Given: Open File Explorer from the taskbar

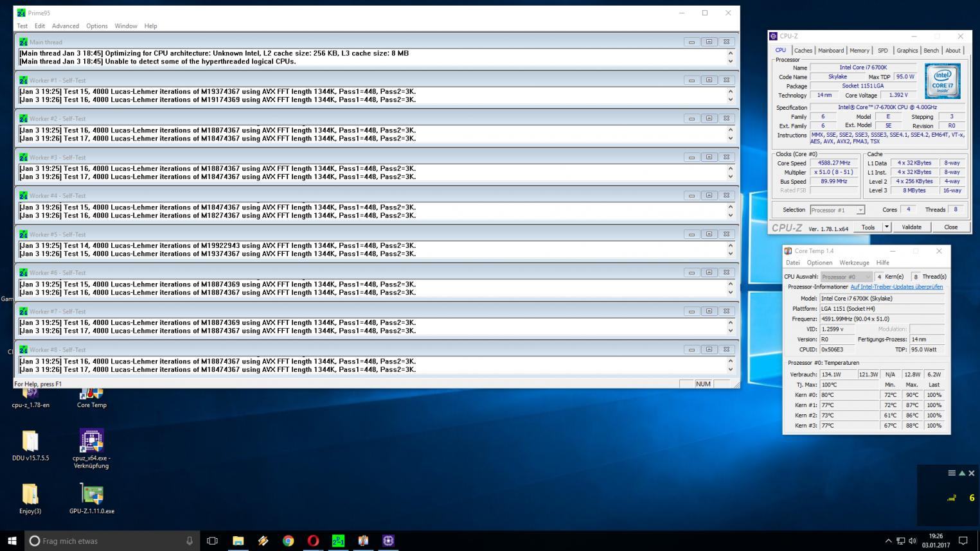Looking at the screenshot, I should [x=238, y=541].
